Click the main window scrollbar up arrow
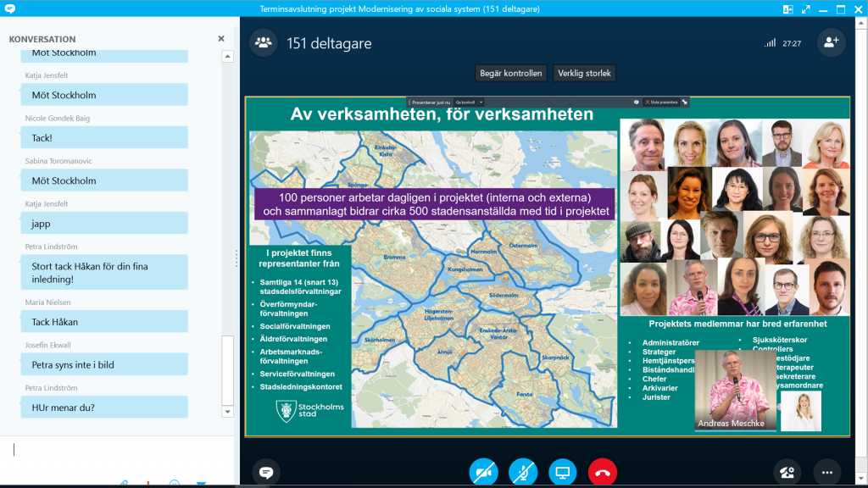The height and width of the screenshot is (488, 868). coord(861,23)
